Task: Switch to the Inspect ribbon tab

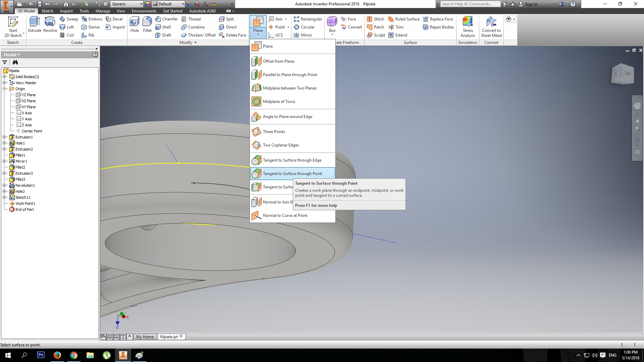Action: tap(66, 11)
